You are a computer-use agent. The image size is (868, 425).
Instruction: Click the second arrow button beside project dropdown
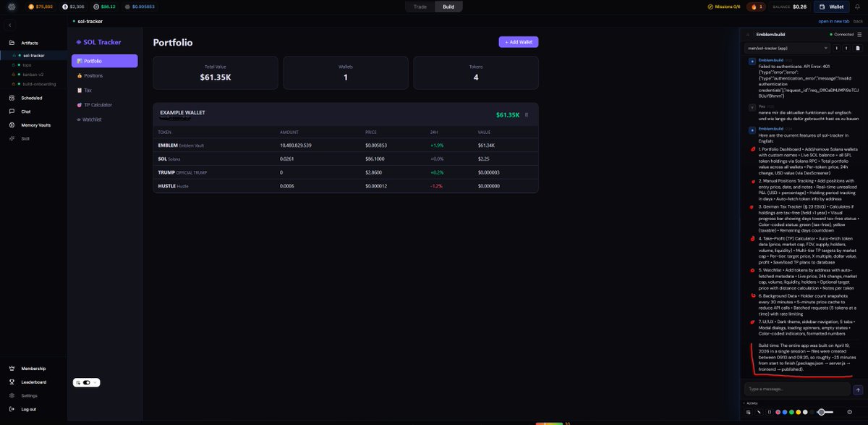846,49
